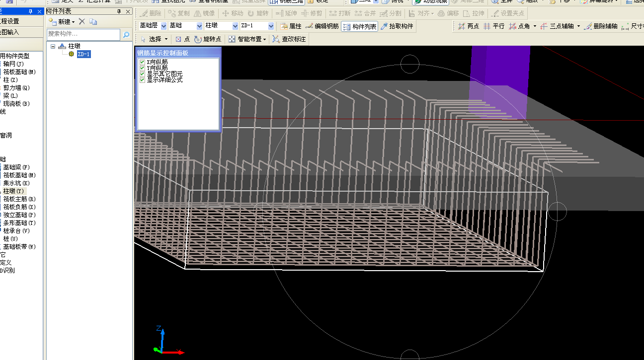Screen dimensions: 644x360
Task: Uncheck 显示其它图元 checkbox
Action: click(143, 74)
